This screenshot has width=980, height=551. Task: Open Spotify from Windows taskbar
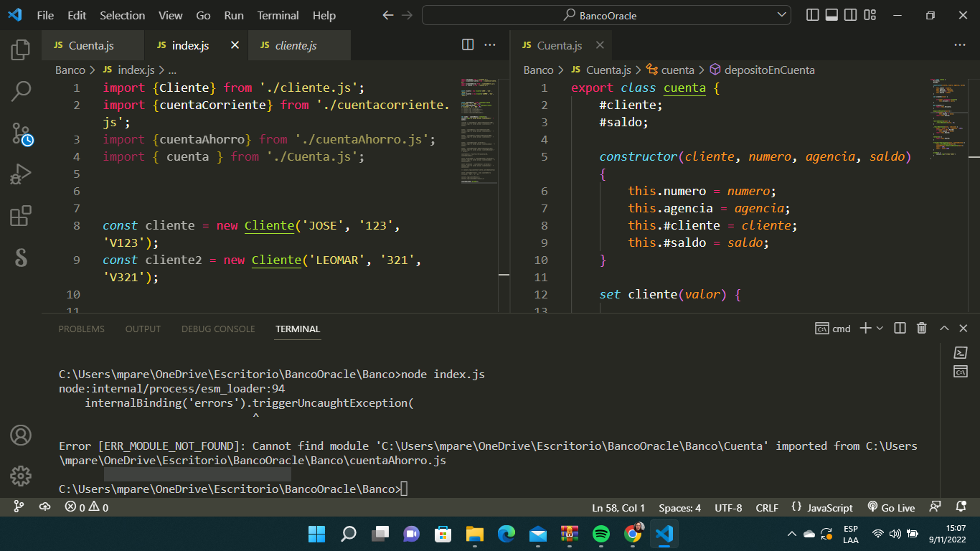click(601, 534)
